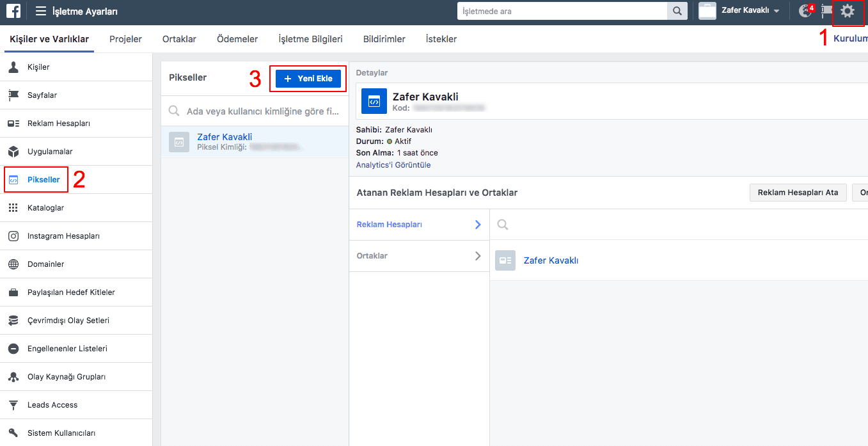The height and width of the screenshot is (446, 868).
Task: Click the İşletmede ara search field
Action: coord(562,11)
